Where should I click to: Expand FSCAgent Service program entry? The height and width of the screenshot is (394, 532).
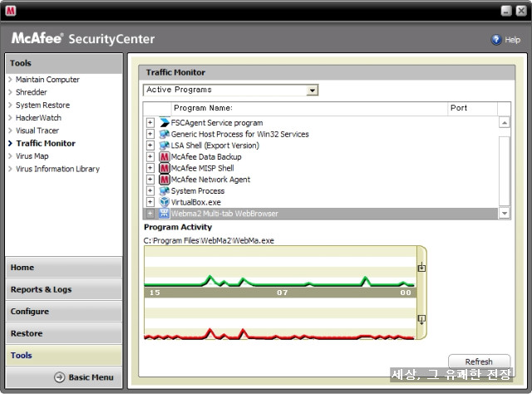(x=150, y=122)
